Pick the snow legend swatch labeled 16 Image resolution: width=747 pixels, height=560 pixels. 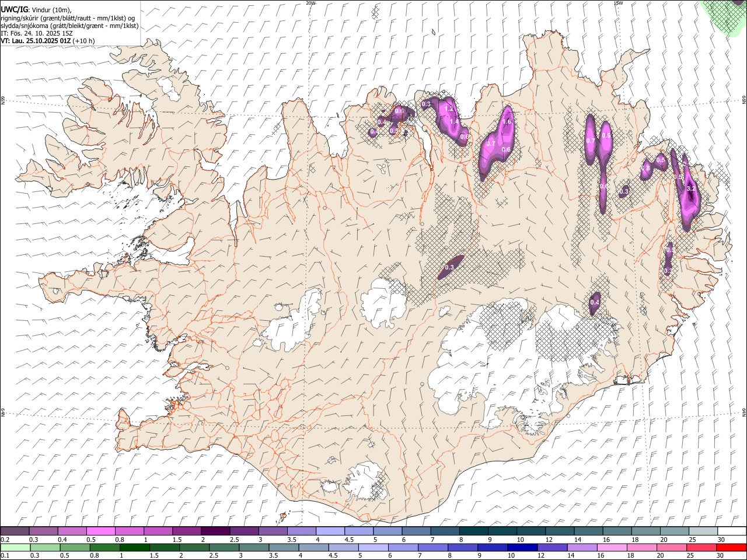(616, 531)
